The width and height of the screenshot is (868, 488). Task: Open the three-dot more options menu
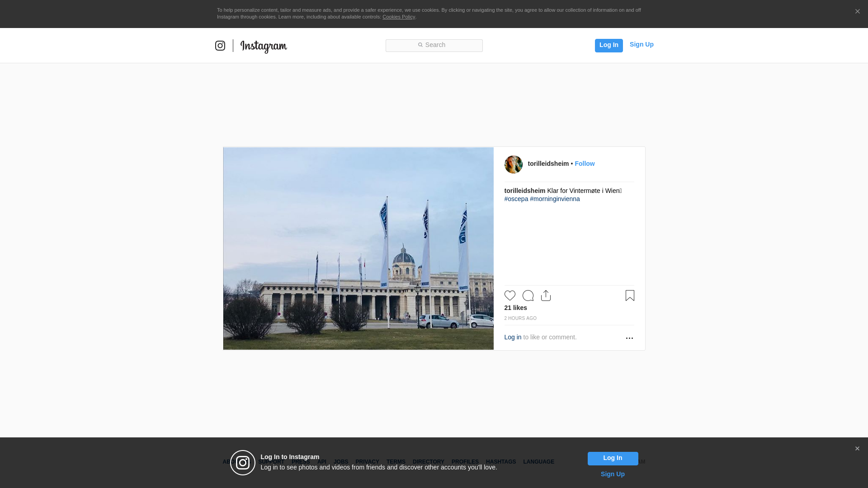click(x=629, y=338)
